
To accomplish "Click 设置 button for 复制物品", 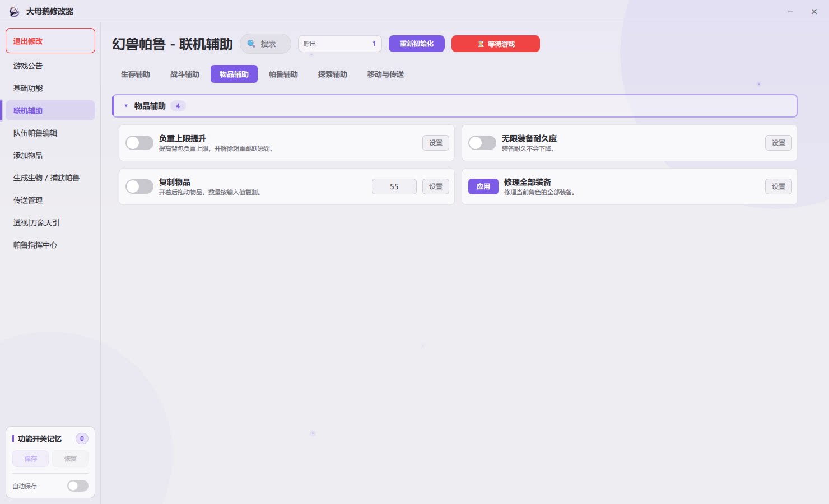I will (x=436, y=186).
